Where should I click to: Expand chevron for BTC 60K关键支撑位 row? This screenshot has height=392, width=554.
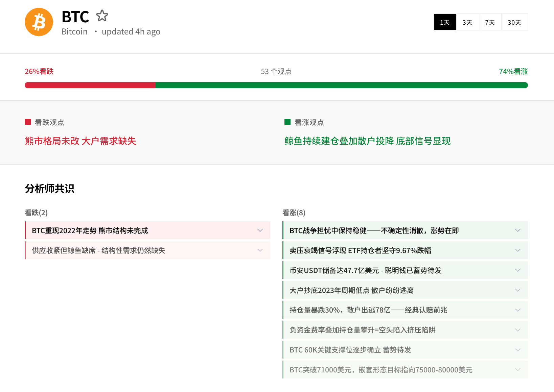coord(517,350)
